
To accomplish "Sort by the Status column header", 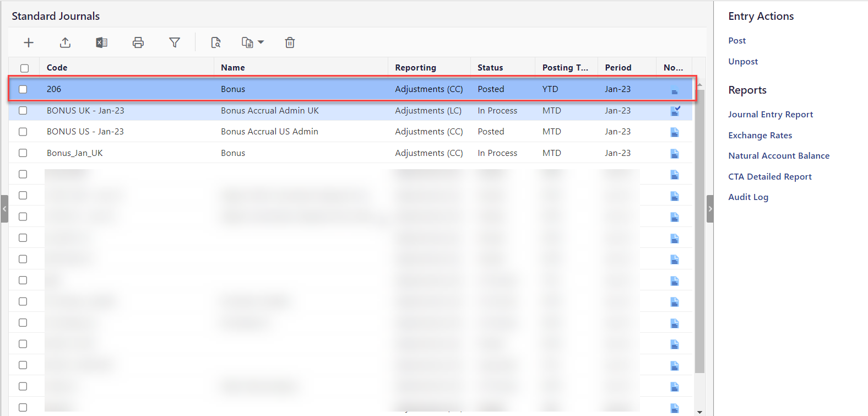I will tap(490, 67).
